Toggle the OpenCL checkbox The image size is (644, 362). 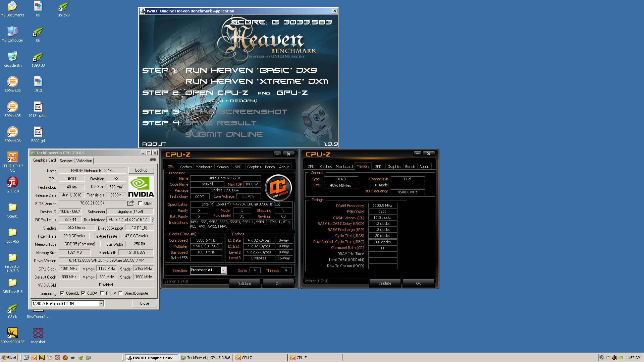62,293
